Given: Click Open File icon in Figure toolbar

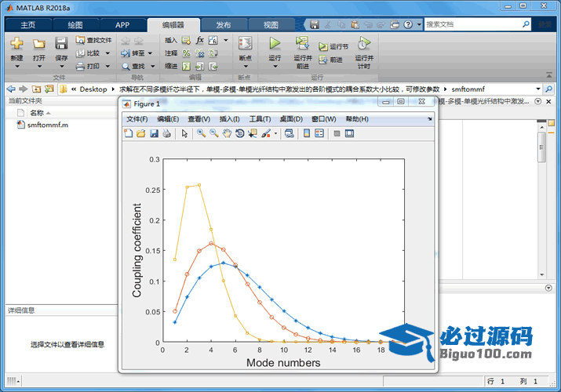Looking at the screenshot, I should point(141,133).
